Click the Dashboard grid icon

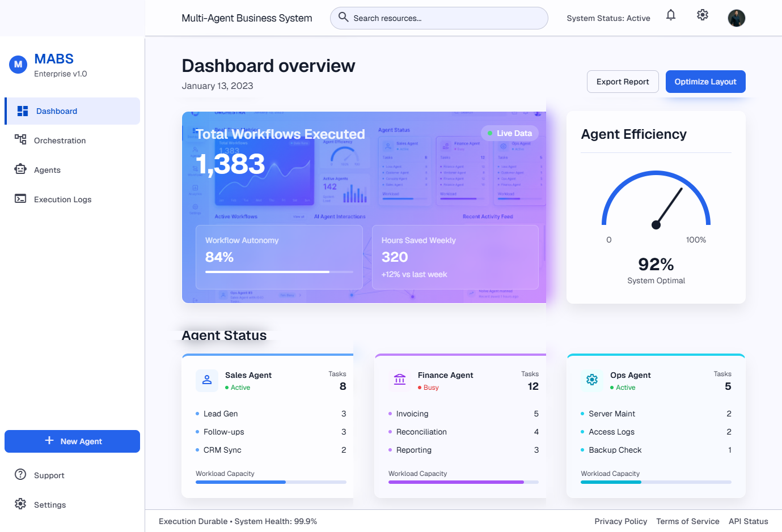pos(23,111)
